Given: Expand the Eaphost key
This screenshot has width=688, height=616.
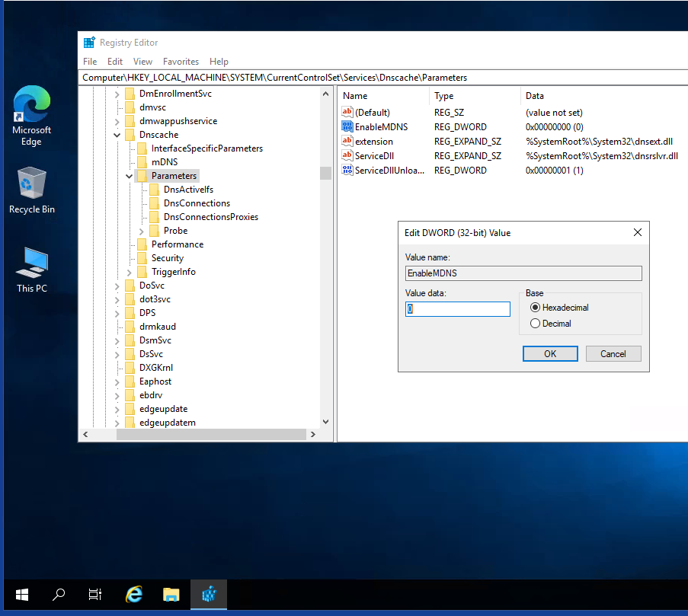Looking at the screenshot, I should click(117, 382).
